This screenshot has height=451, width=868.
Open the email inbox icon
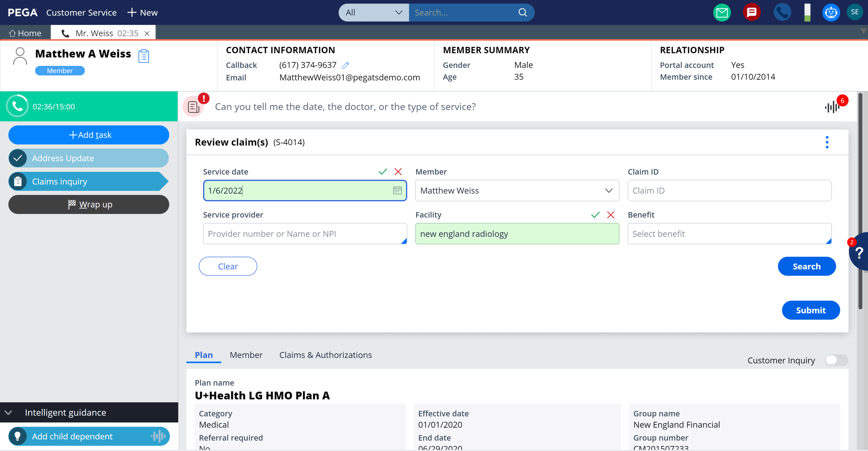tap(722, 13)
